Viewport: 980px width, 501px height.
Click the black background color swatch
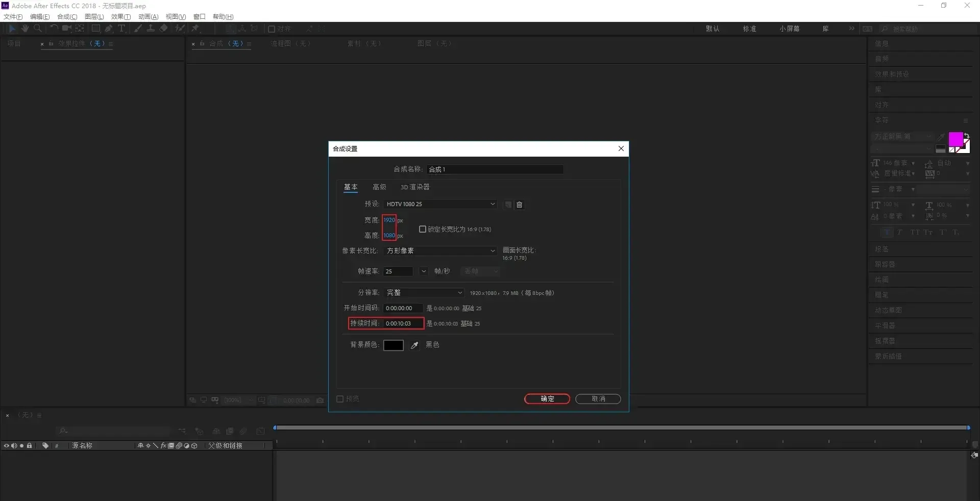[394, 345]
